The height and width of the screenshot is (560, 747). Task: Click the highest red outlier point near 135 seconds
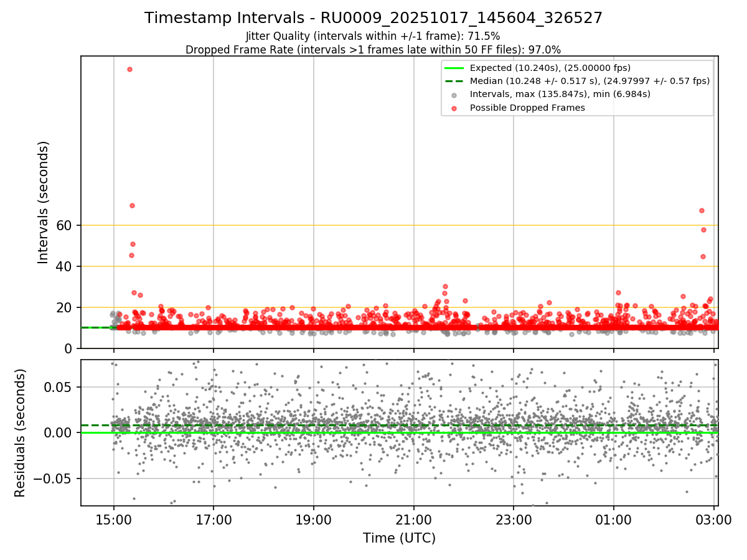click(x=129, y=69)
